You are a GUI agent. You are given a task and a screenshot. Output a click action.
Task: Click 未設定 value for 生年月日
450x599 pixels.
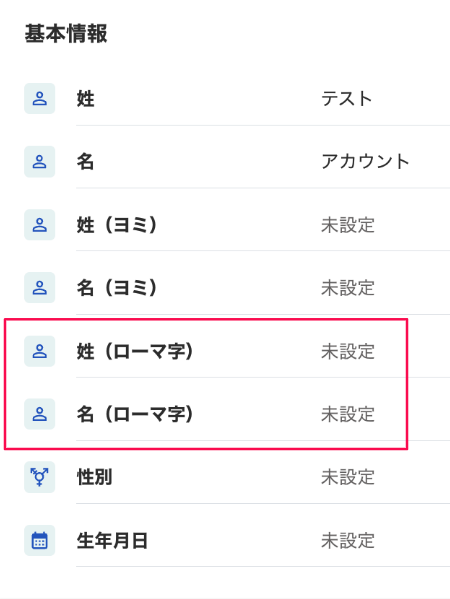(x=348, y=541)
